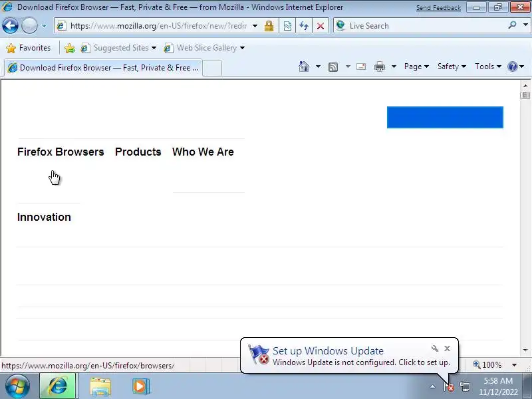
Task: Open search provider options dropdown
Action: click(x=525, y=25)
